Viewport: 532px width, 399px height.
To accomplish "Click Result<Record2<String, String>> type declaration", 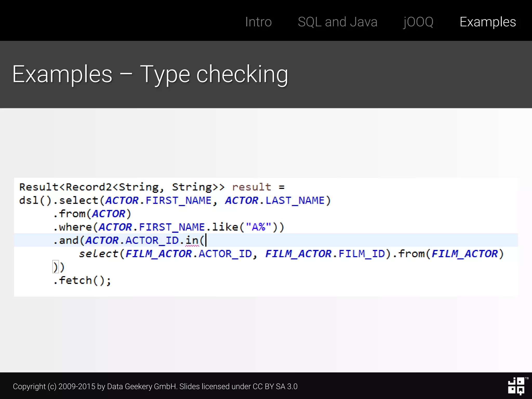I will (x=122, y=187).
